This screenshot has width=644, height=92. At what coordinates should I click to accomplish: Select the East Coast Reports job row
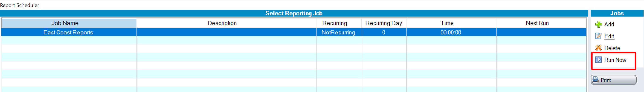pyautogui.click(x=294, y=32)
